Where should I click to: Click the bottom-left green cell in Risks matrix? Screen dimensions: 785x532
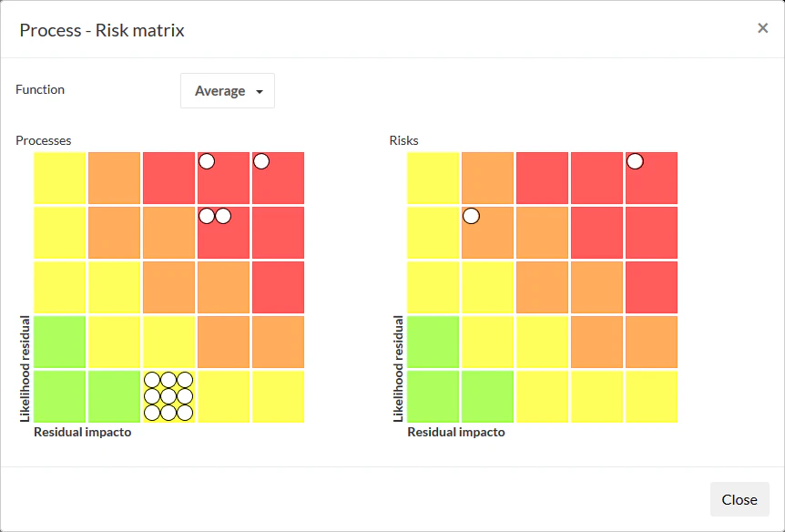coord(433,396)
